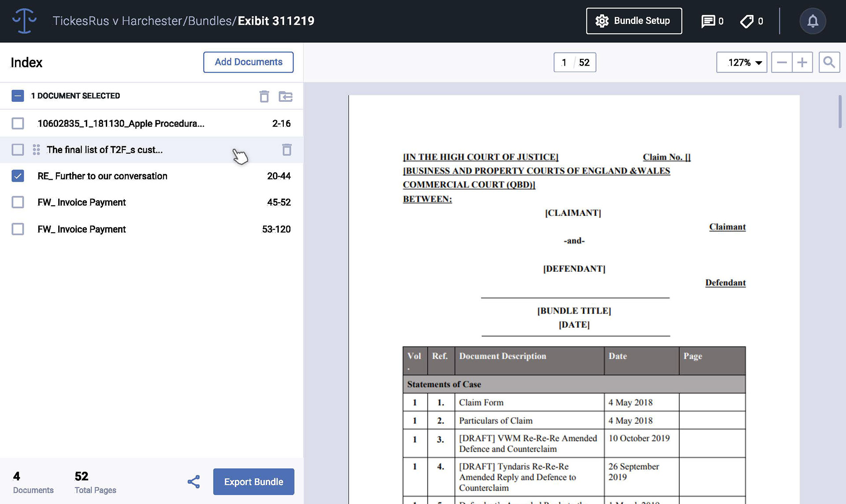The width and height of the screenshot is (846, 504).
Task: Open the document search magnifier icon
Action: point(829,62)
